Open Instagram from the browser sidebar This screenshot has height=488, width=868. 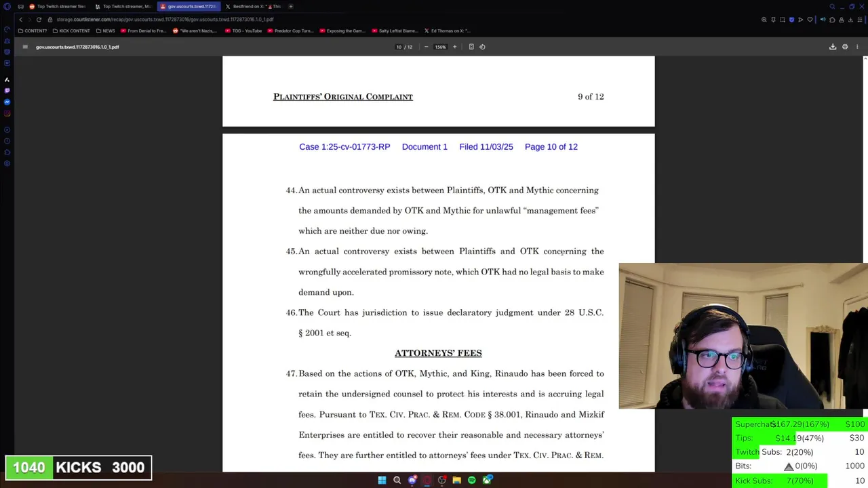(7, 113)
